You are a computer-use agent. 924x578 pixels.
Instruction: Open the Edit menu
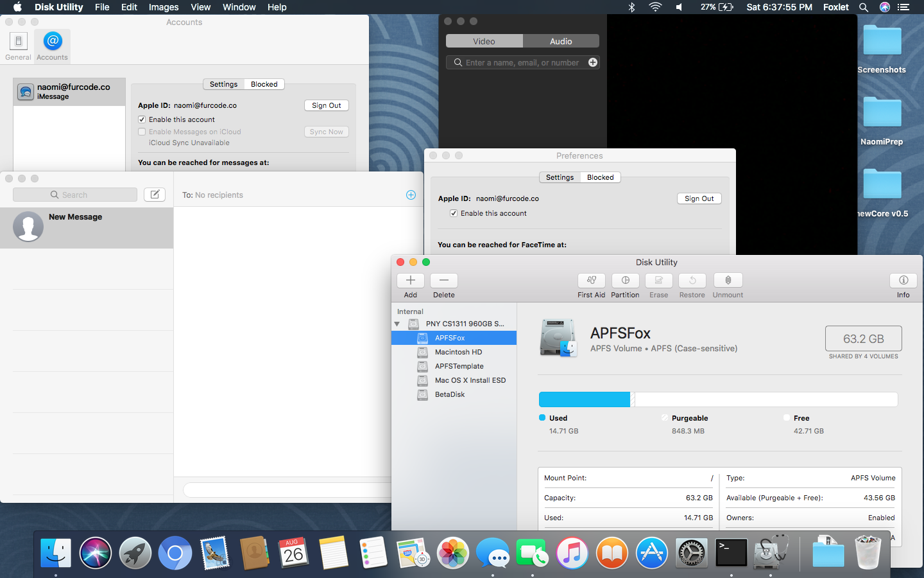(x=129, y=7)
